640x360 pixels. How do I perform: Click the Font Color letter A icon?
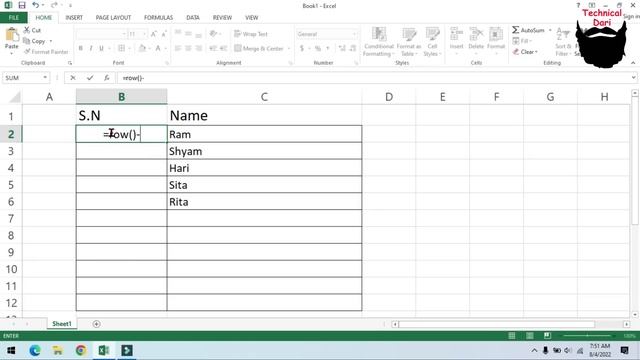pyautogui.click(x=158, y=48)
